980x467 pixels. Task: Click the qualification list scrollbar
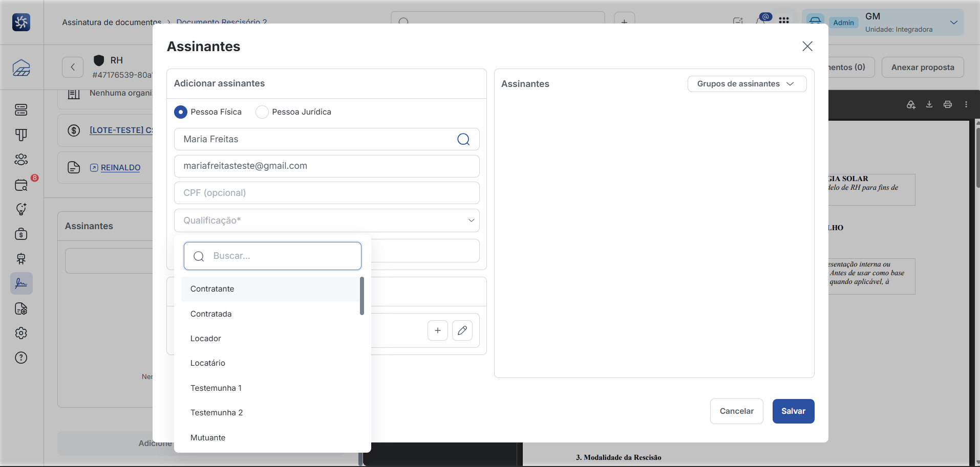pyautogui.click(x=362, y=296)
